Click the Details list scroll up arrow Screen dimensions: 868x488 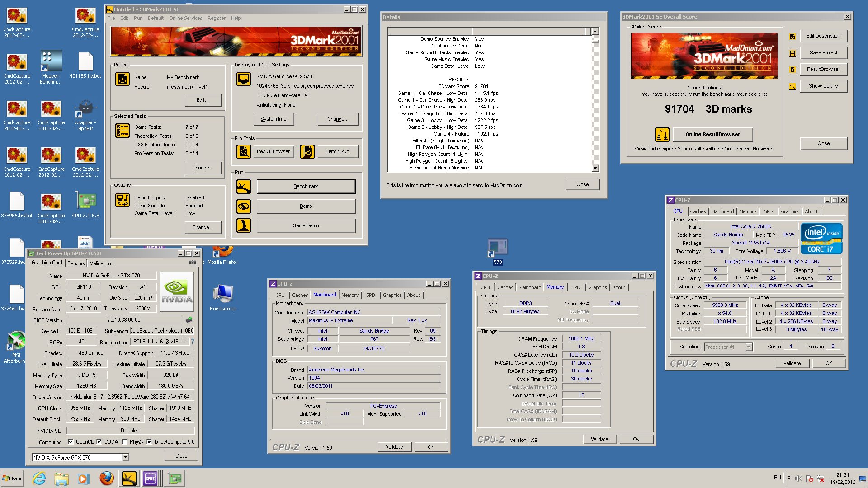[595, 31]
